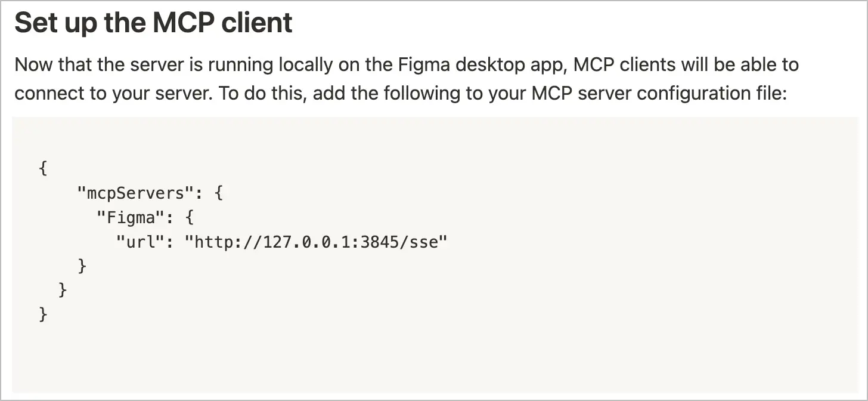Click the closing brace below the "url" line
868x401 pixels.
[x=82, y=266]
